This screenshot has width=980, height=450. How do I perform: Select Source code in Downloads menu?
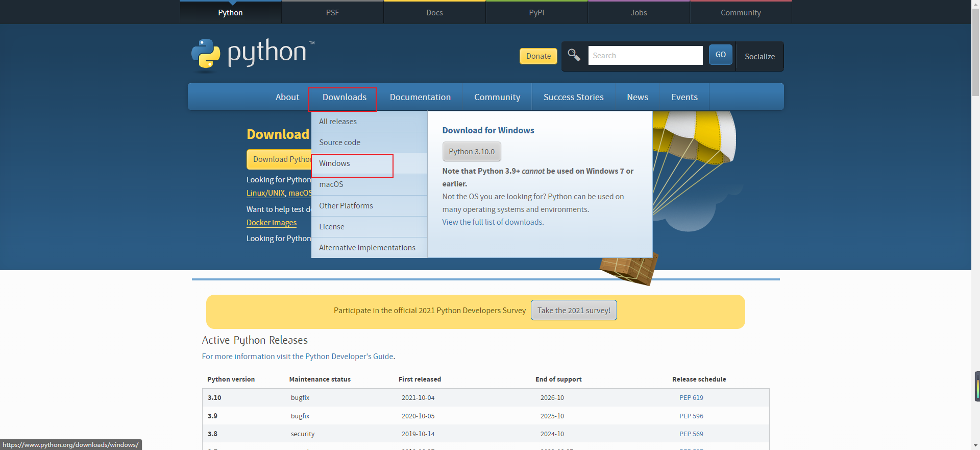coord(369,143)
